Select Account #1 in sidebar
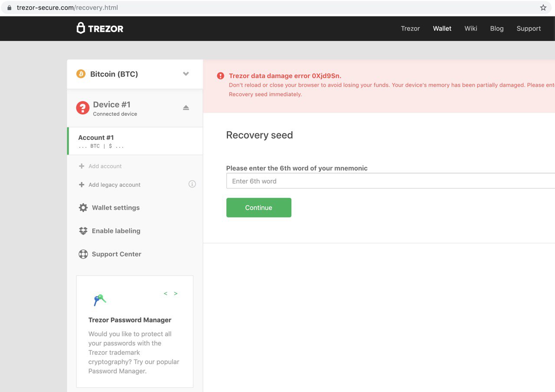Viewport: 555px width, 392px height. click(x=135, y=141)
